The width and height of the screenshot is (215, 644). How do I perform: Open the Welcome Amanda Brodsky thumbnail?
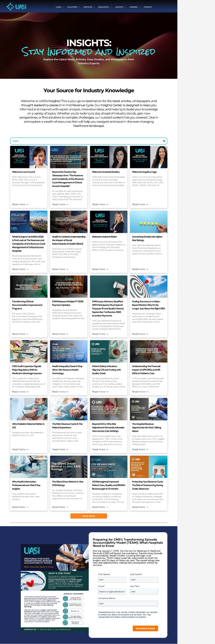click(x=109, y=157)
